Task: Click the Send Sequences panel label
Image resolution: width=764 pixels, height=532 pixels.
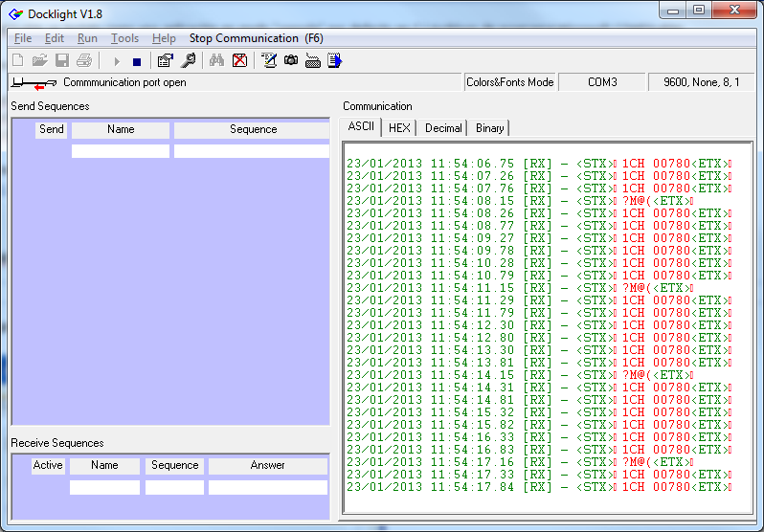Action: (x=50, y=106)
